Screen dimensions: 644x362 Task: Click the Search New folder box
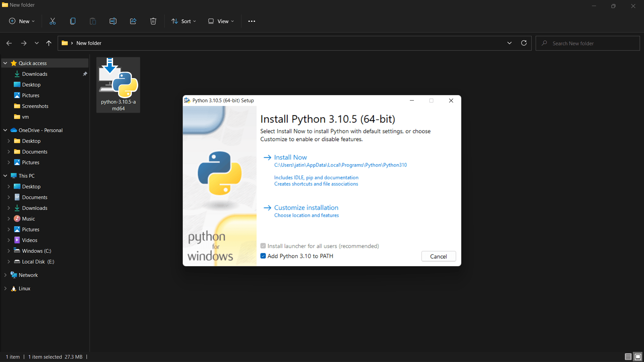point(588,43)
